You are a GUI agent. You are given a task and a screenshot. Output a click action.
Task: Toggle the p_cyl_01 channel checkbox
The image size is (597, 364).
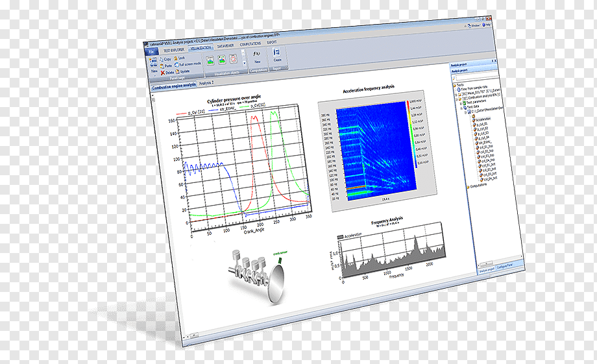pos(474,125)
